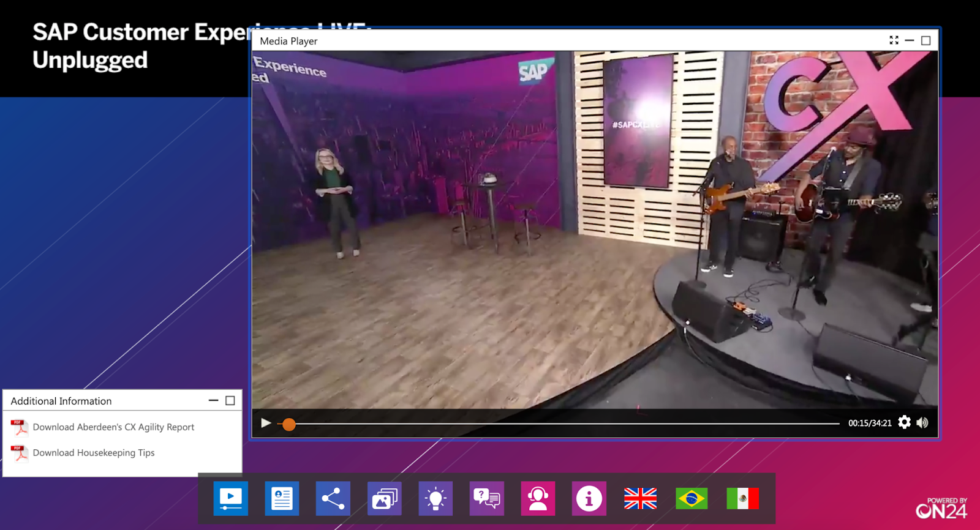Expand Media Player to fullscreen

(x=894, y=40)
